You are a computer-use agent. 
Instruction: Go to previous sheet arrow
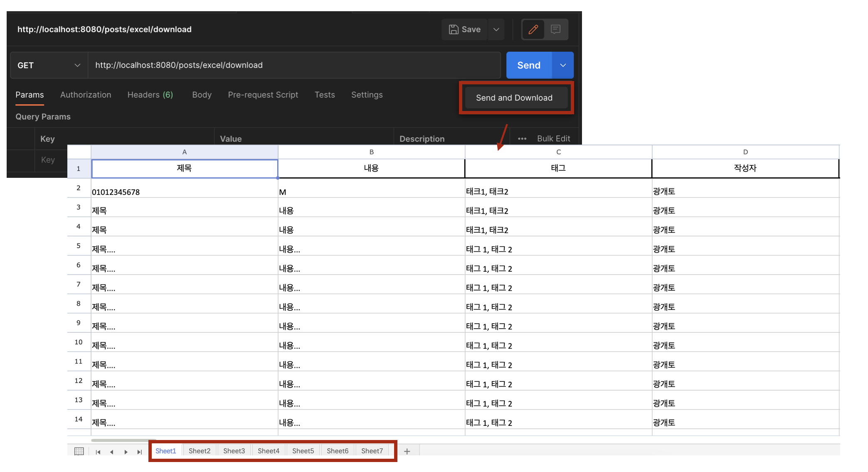[x=112, y=452]
